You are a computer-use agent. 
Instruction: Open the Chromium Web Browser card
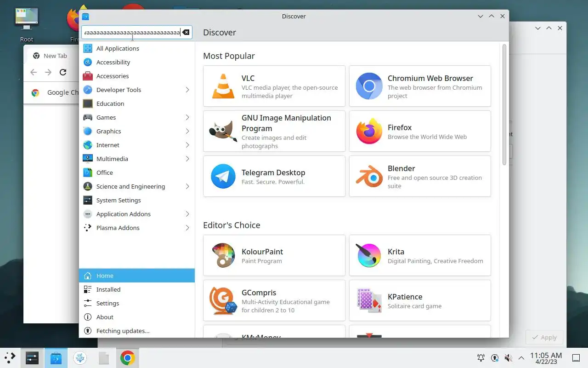[420, 86]
